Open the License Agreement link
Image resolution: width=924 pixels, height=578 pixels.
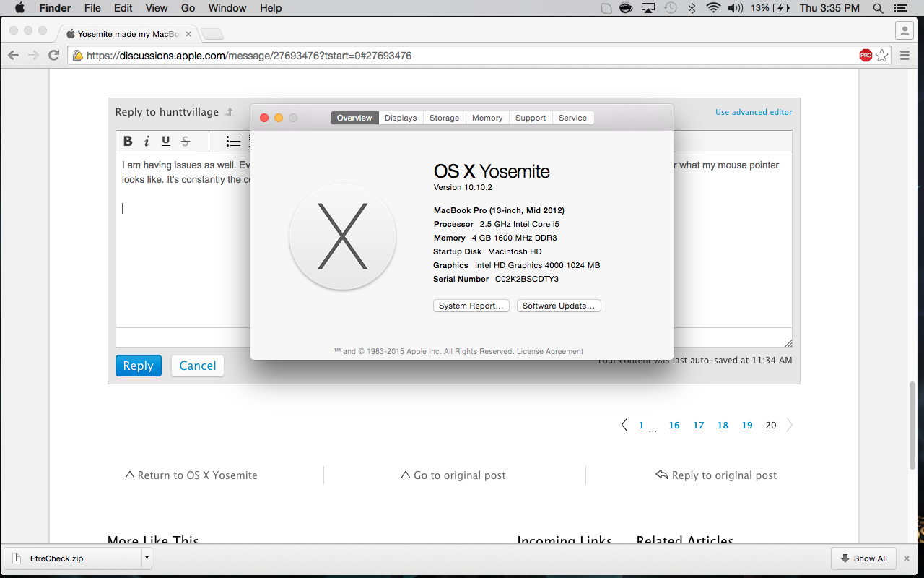[x=550, y=351]
